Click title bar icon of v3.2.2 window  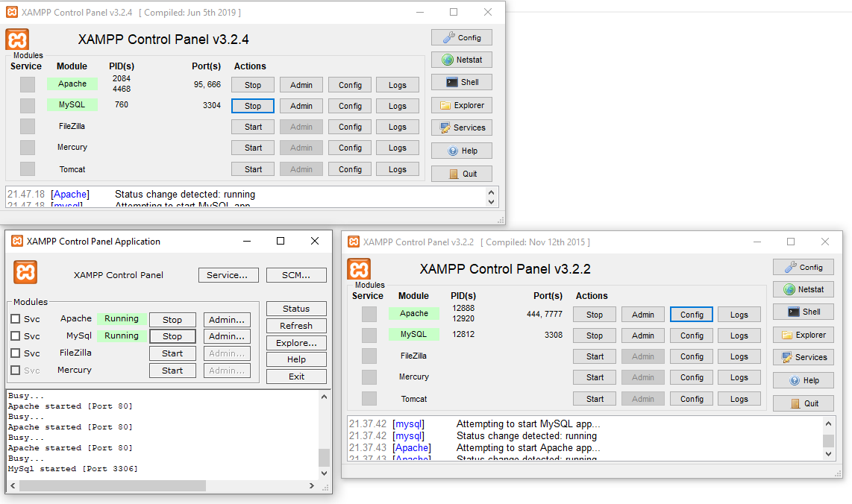354,242
